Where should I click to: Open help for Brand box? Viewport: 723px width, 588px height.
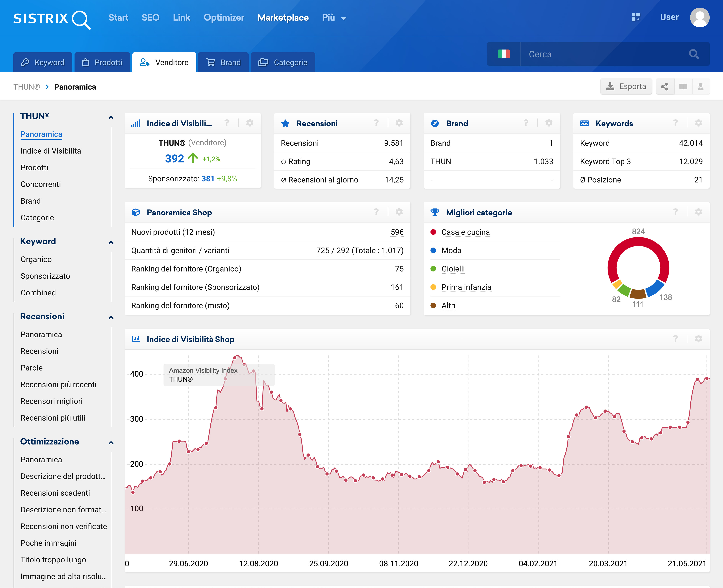pyautogui.click(x=526, y=123)
